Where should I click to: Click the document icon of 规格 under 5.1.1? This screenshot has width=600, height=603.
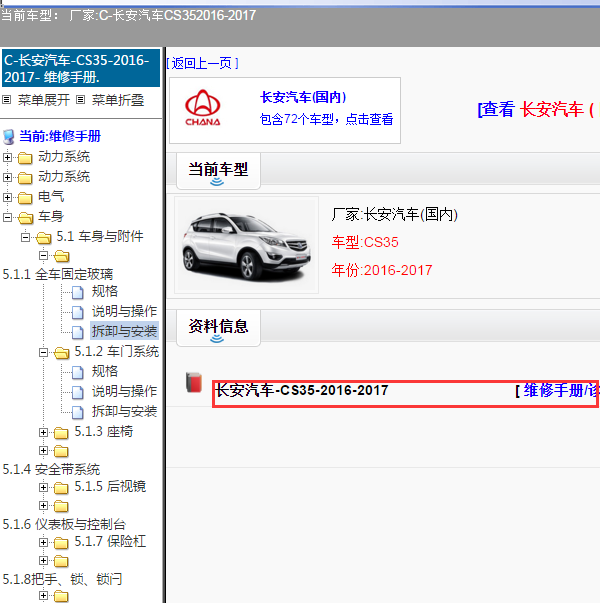[78, 292]
